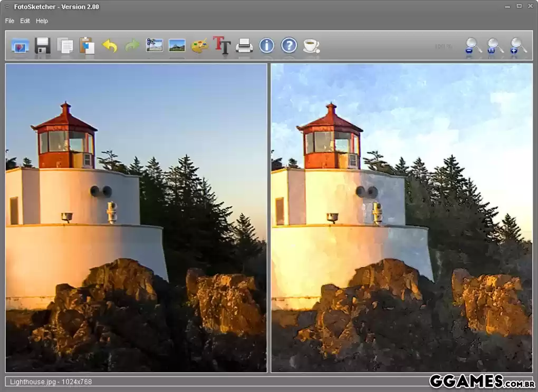Redo action with green arrow
Screen dimensions: 538x392
coord(132,46)
